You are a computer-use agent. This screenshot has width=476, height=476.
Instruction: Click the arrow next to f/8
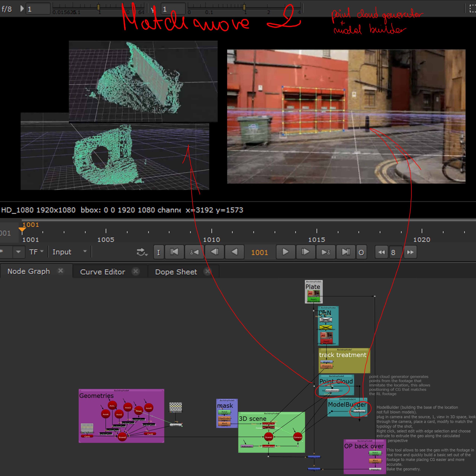click(22, 9)
